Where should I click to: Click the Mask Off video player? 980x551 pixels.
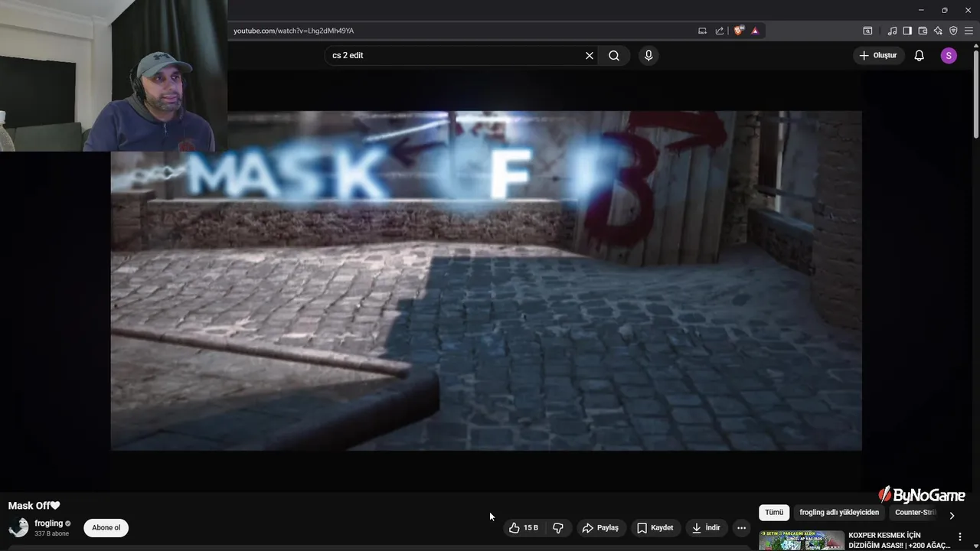coord(486,280)
